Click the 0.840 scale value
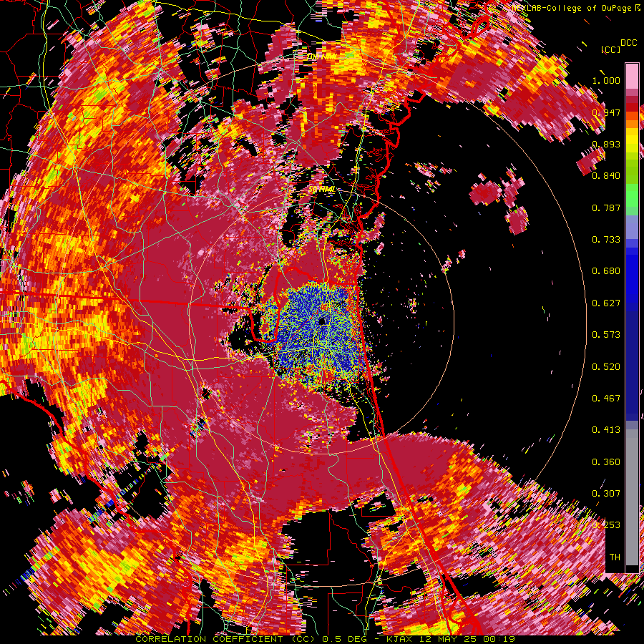644x644 pixels. point(606,176)
